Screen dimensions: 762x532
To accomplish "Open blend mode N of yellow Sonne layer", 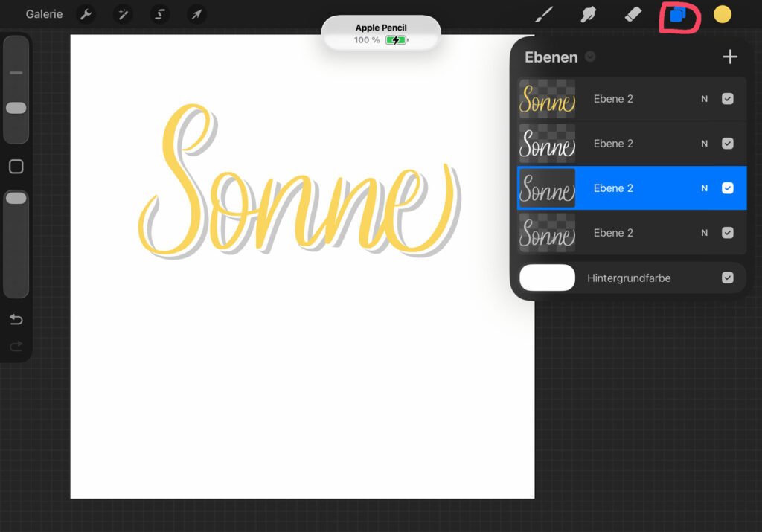I will coord(704,99).
